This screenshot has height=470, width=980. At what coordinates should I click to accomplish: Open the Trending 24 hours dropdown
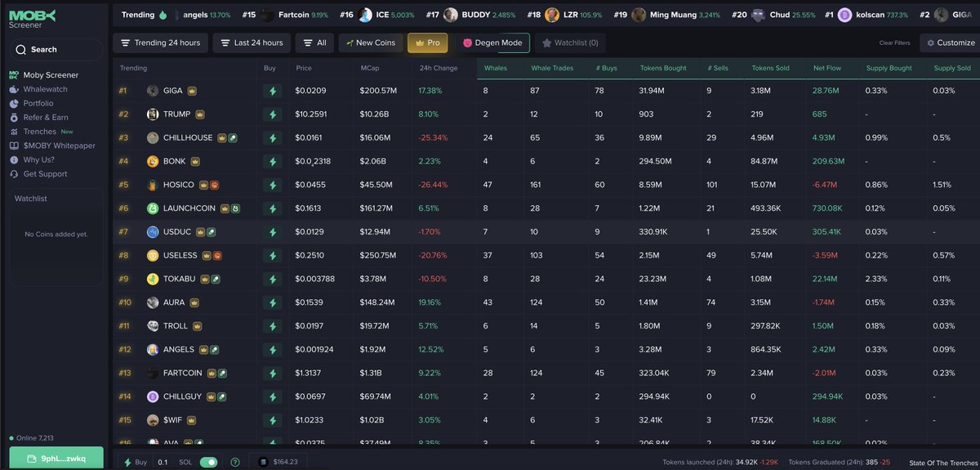click(x=160, y=43)
